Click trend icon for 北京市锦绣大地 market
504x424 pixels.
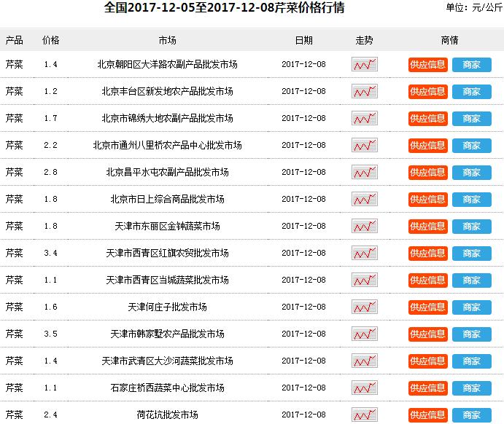tap(364, 119)
